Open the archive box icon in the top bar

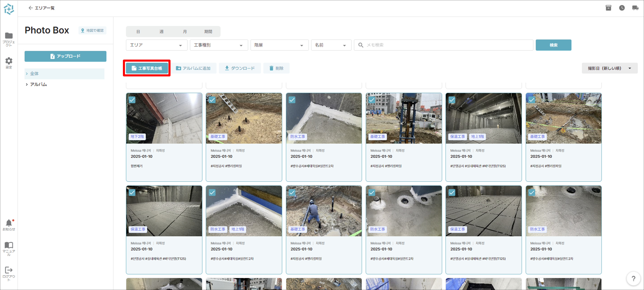coord(608,8)
